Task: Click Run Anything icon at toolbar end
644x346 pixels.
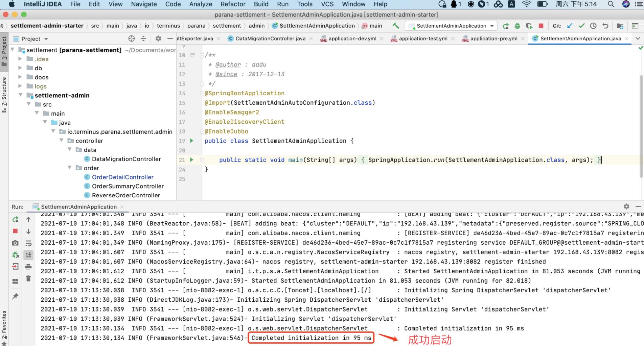Action: coord(635,26)
